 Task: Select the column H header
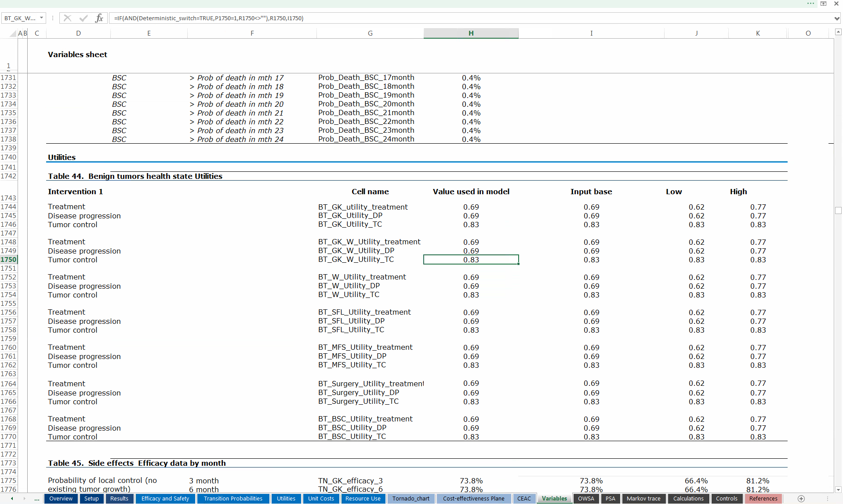pos(470,33)
